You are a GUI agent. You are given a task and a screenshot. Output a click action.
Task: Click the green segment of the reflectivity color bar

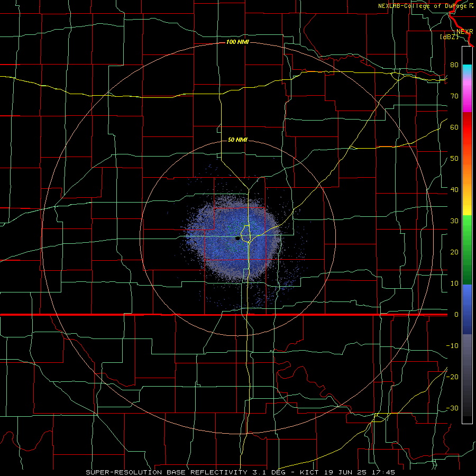point(467,250)
